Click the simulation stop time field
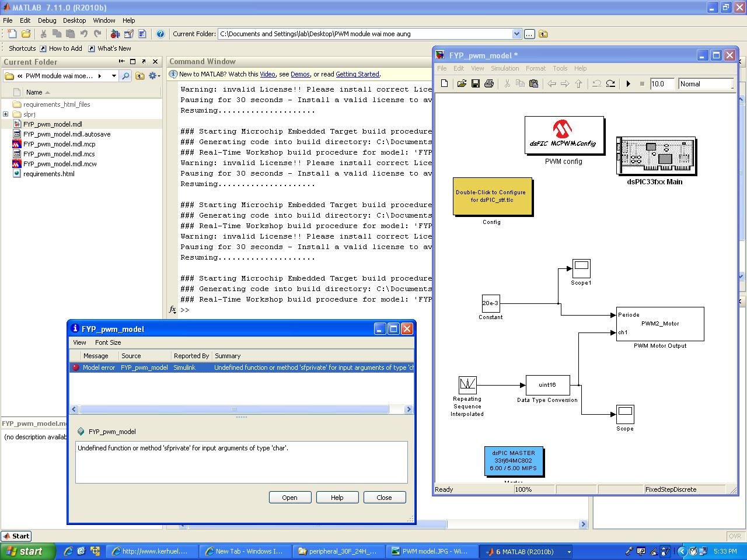This screenshot has width=747, height=560. tap(661, 84)
